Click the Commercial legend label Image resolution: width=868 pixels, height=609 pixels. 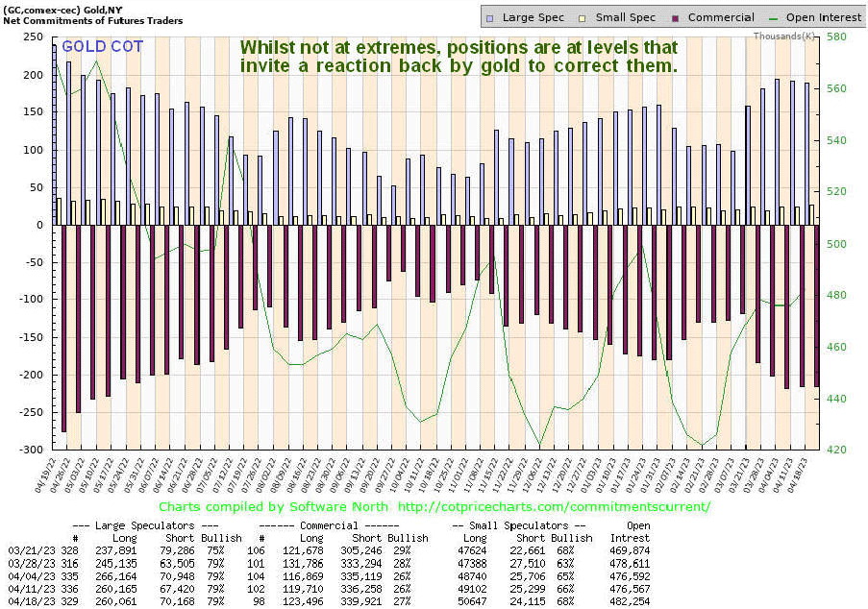(x=721, y=17)
